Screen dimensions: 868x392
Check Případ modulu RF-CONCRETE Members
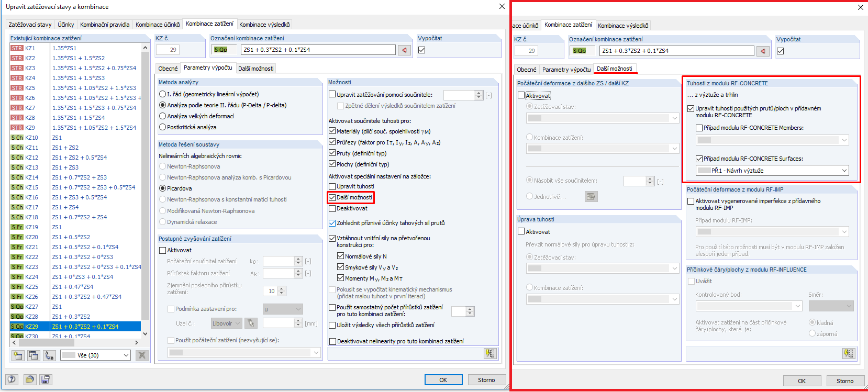(699, 128)
